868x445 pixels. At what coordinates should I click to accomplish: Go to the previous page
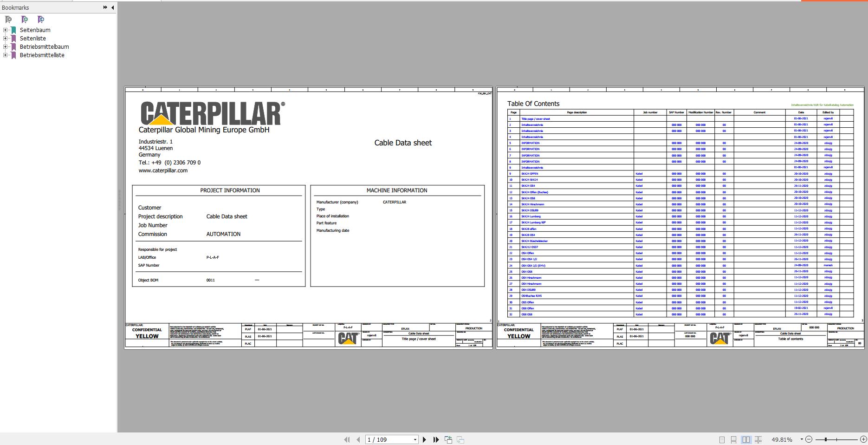point(358,439)
